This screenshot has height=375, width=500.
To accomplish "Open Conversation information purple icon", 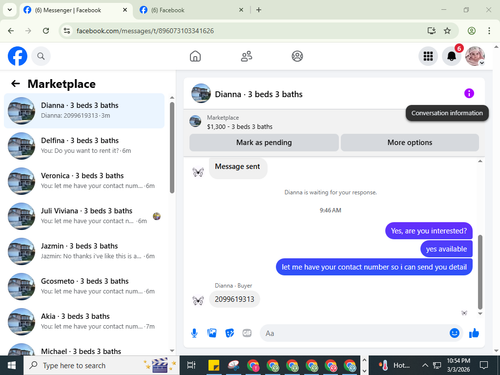I will [469, 93].
